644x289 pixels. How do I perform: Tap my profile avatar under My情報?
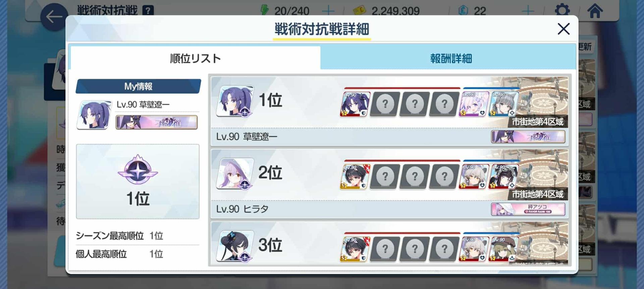point(94,115)
